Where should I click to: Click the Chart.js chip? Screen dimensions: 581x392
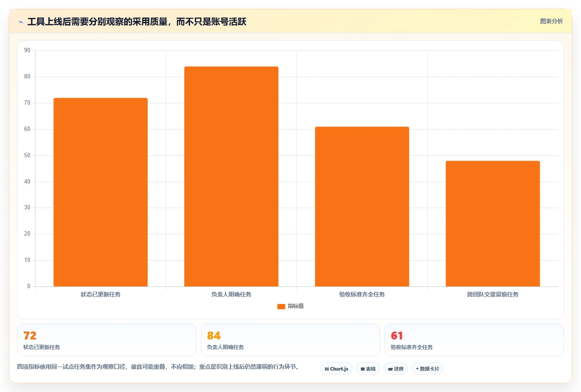click(336, 369)
